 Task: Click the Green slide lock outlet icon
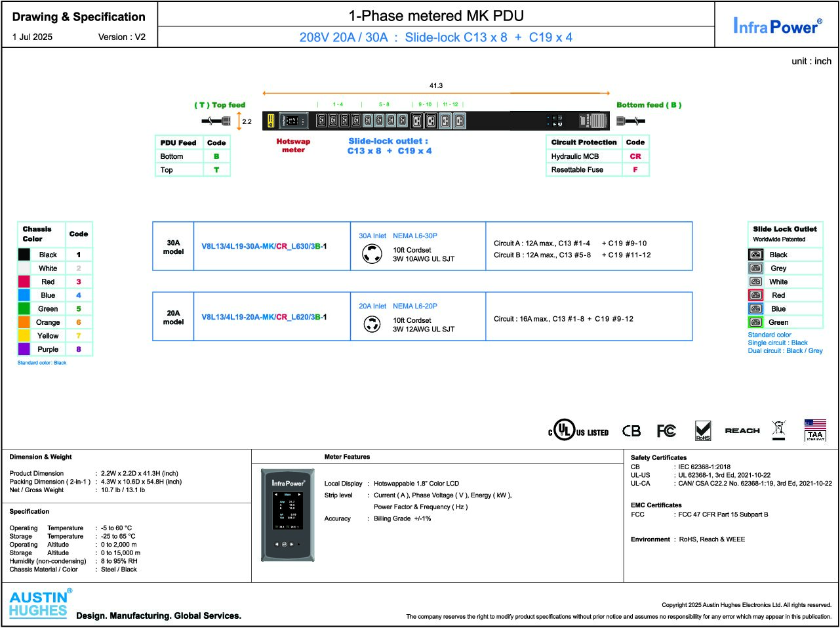[756, 322]
